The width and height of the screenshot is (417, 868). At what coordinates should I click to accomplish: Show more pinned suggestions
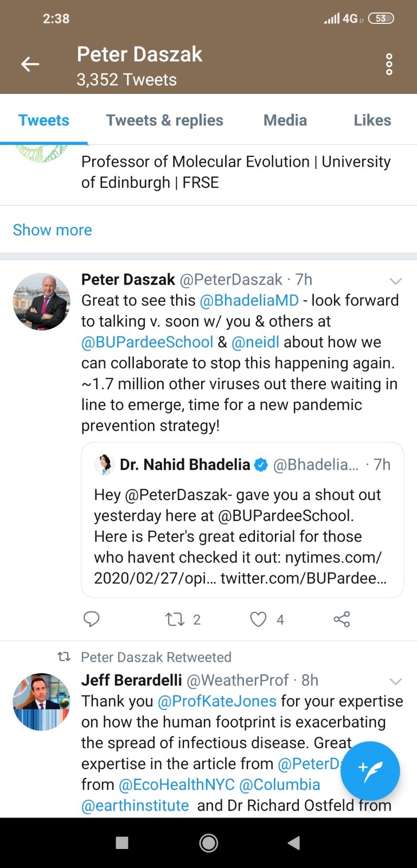click(53, 230)
